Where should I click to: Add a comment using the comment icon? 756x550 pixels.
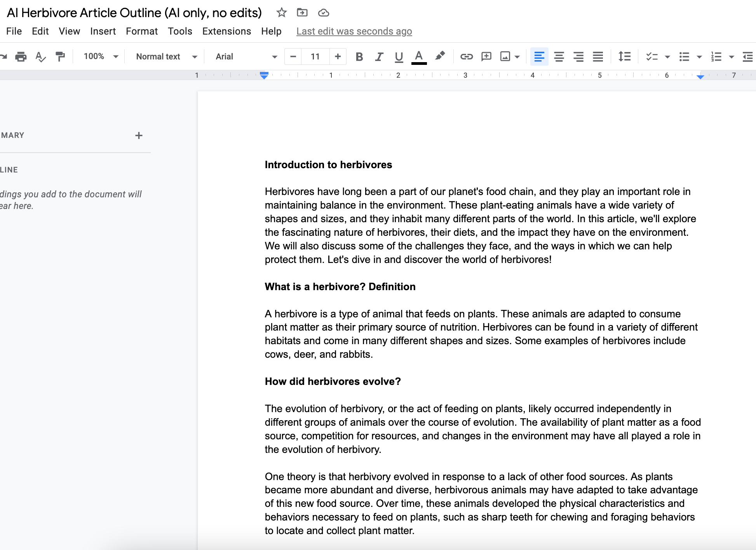[486, 57]
